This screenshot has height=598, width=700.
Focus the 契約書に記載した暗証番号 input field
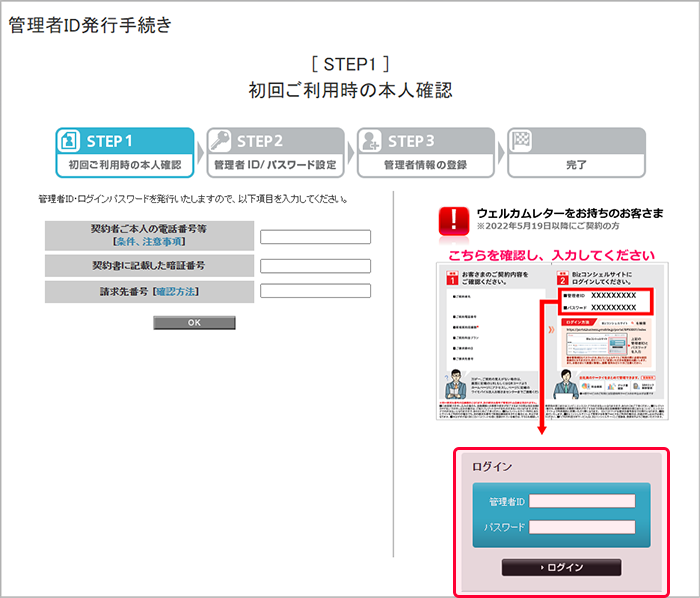point(315,266)
